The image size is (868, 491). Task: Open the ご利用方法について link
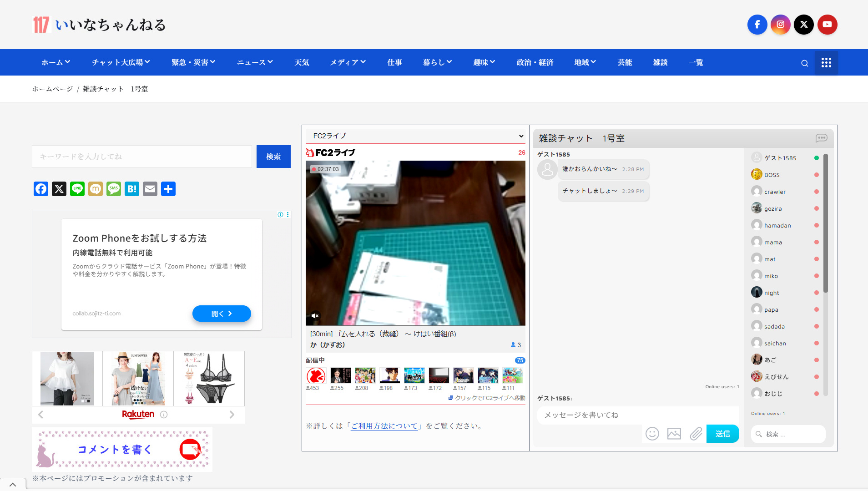coord(384,426)
